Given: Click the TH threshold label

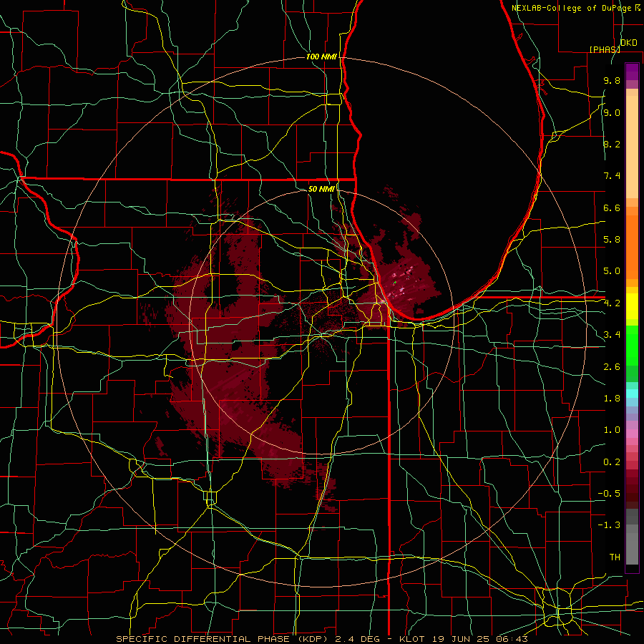Looking at the screenshot, I should click(615, 557).
